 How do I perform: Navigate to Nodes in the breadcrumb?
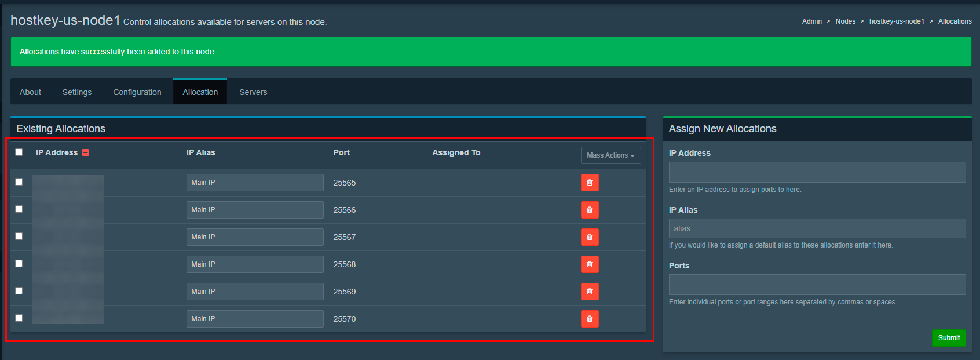tap(845, 21)
